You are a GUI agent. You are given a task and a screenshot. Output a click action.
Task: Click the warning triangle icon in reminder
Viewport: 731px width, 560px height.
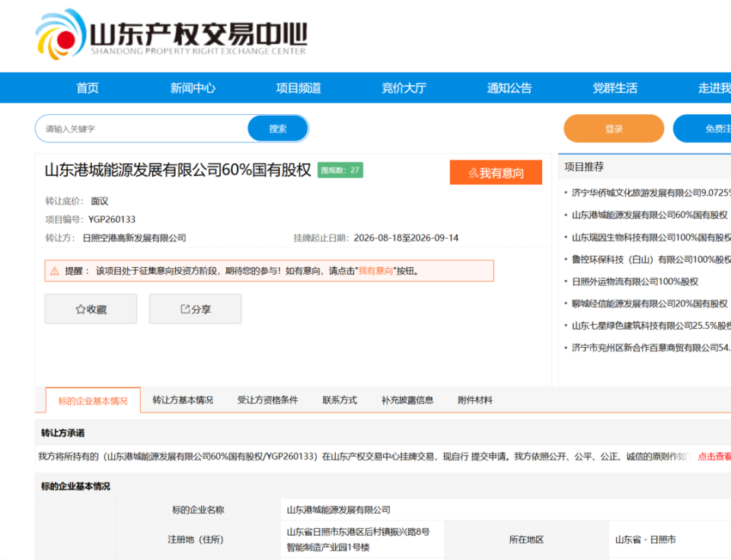[x=55, y=271]
